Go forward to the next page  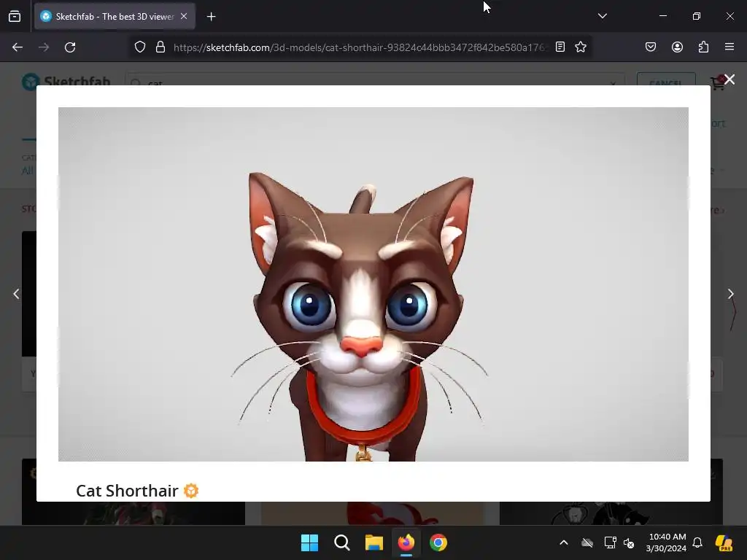coord(43,47)
